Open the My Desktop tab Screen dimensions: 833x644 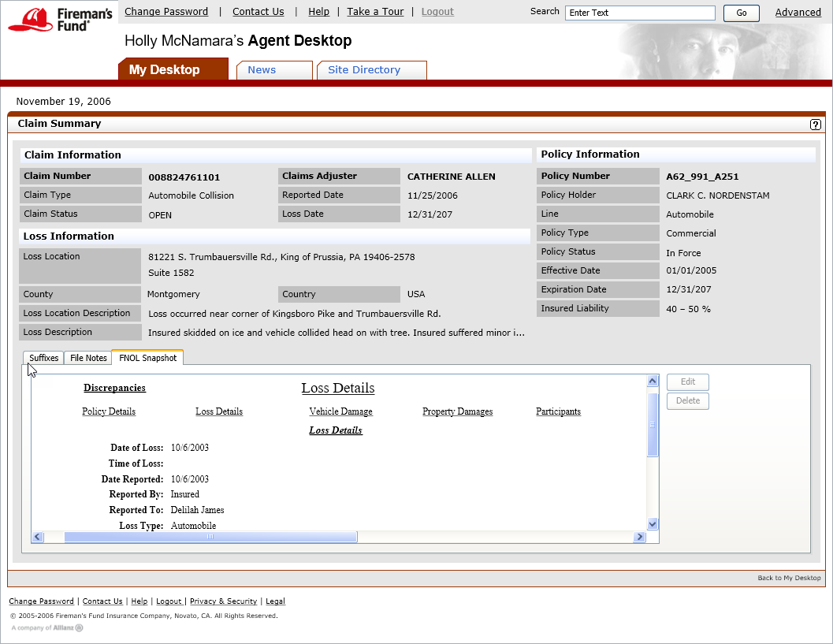[x=173, y=69]
